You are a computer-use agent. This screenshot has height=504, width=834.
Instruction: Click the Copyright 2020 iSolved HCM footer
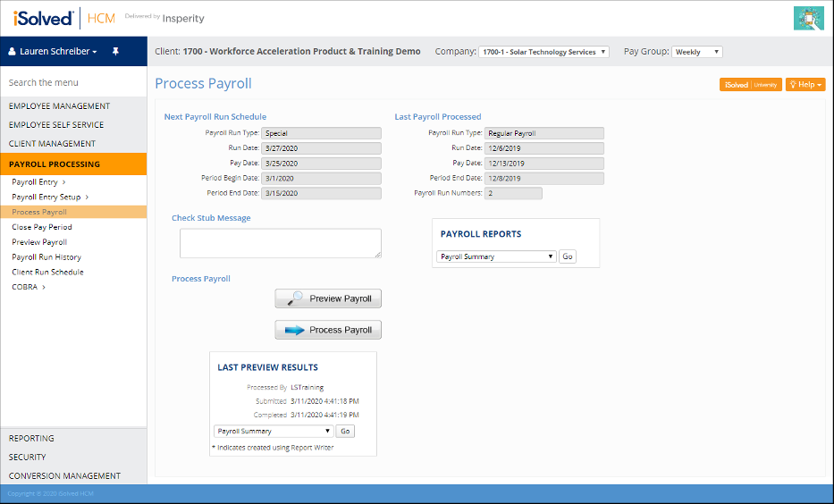pyautogui.click(x=51, y=493)
